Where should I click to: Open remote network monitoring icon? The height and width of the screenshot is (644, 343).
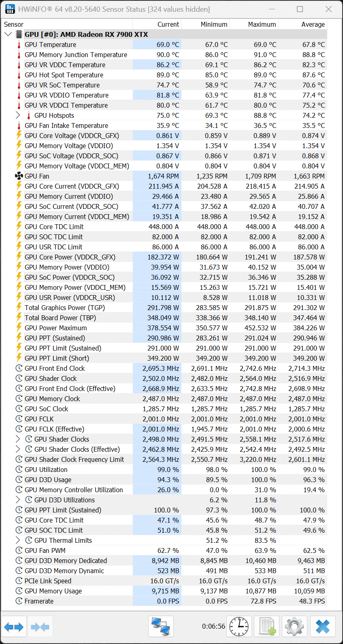tap(161, 627)
